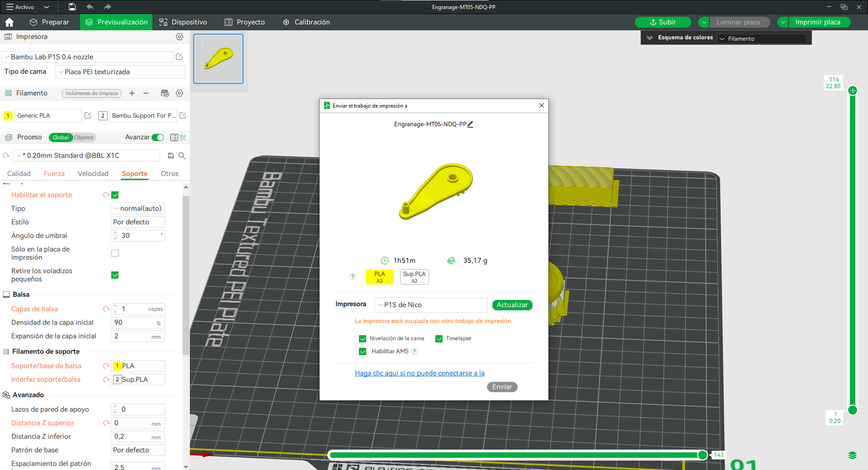This screenshot has width=868, height=470.
Task: Add a filament with plus icon
Action: click(132, 93)
